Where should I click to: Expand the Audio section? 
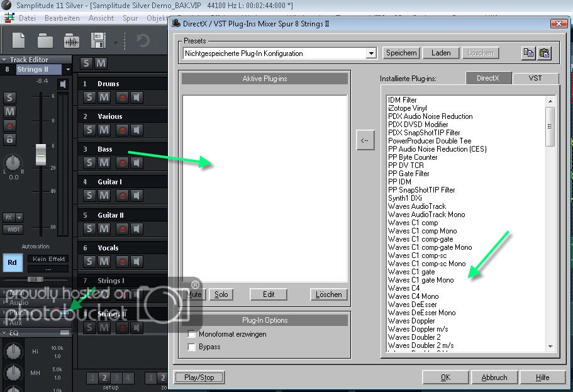[4, 303]
